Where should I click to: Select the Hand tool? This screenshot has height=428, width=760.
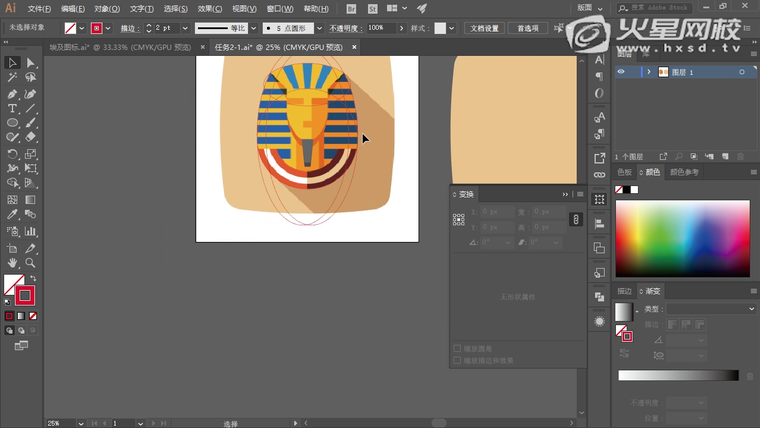click(x=12, y=262)
